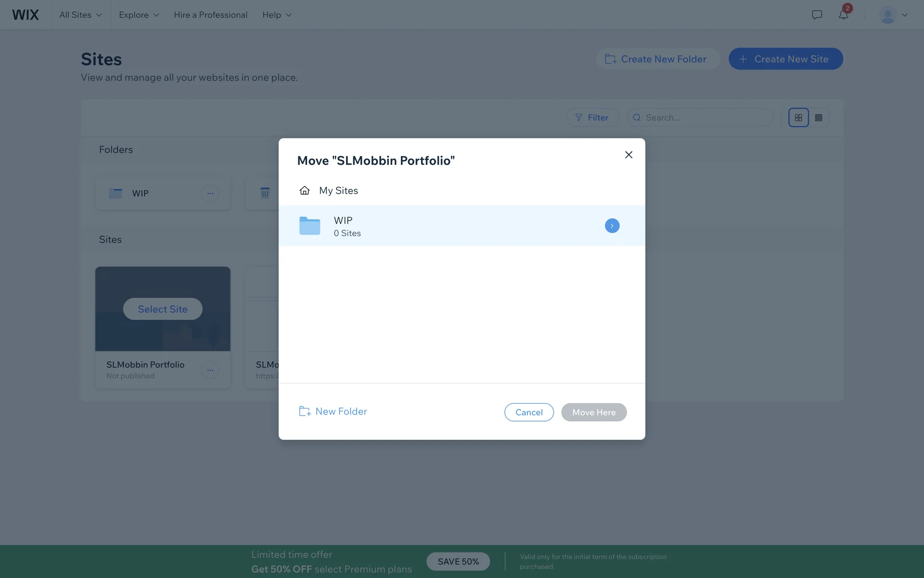Open SLMobbin Portfolio more actions menu

point(210,370)
